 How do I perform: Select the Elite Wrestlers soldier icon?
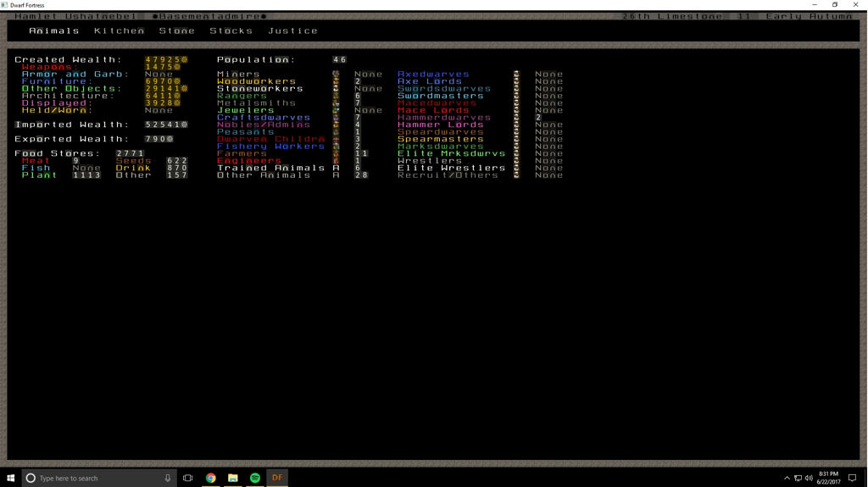(x=516, y=169)
